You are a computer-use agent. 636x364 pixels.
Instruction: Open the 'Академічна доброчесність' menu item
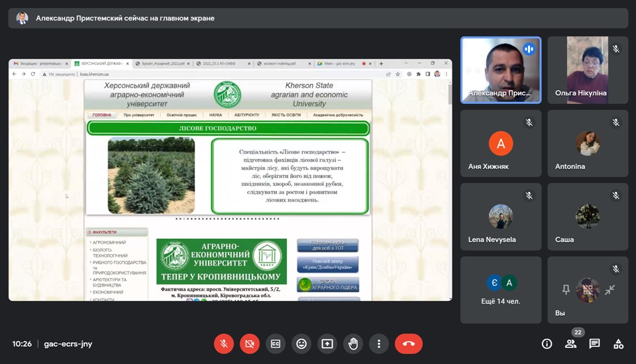(338, 115)
